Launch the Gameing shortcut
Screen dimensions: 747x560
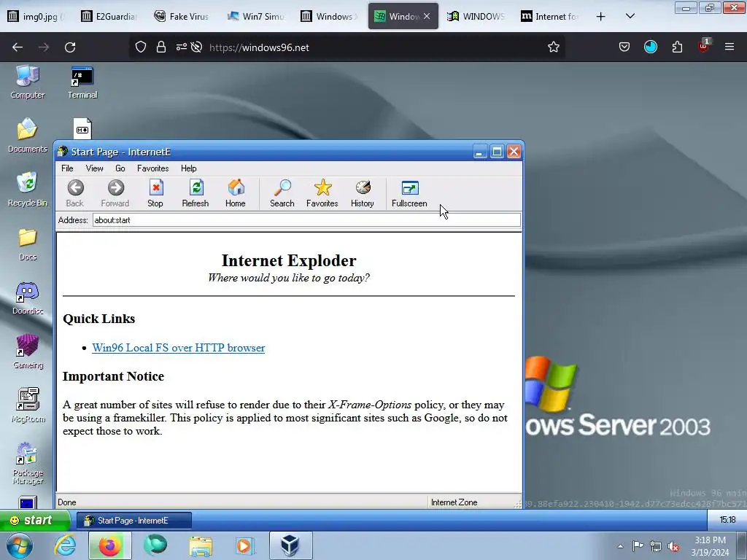point(28,352)
